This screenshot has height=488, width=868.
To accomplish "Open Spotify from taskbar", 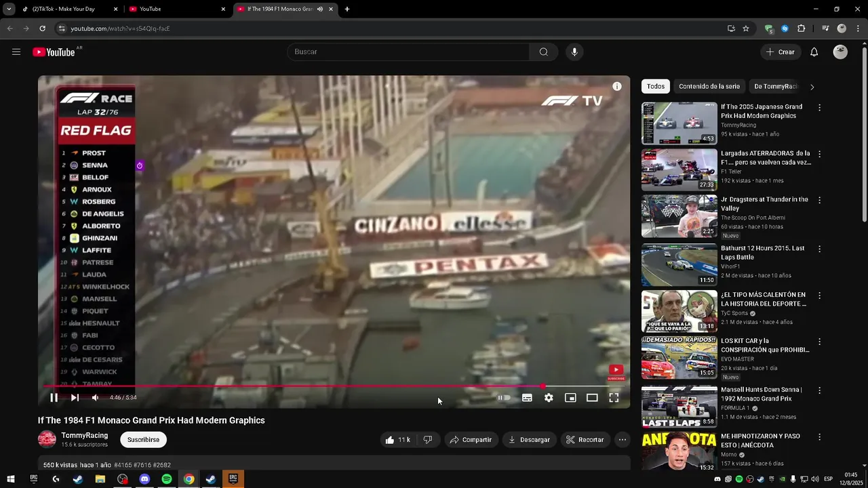I will coord(167,479).
